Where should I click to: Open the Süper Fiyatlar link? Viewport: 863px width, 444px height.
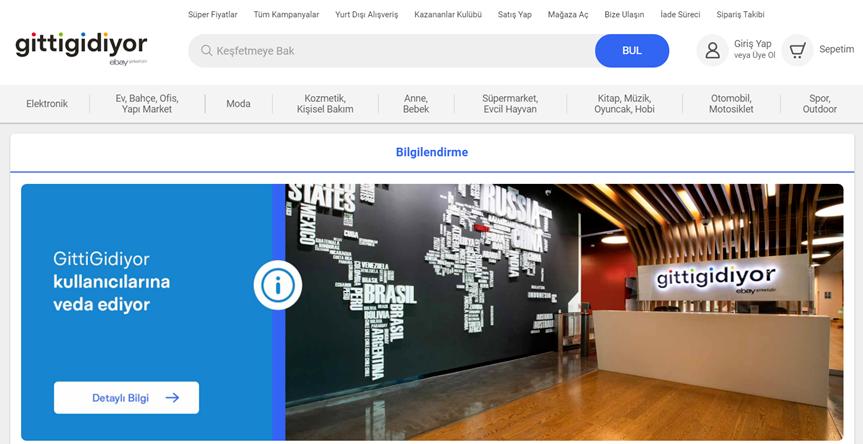coord(213,15)
